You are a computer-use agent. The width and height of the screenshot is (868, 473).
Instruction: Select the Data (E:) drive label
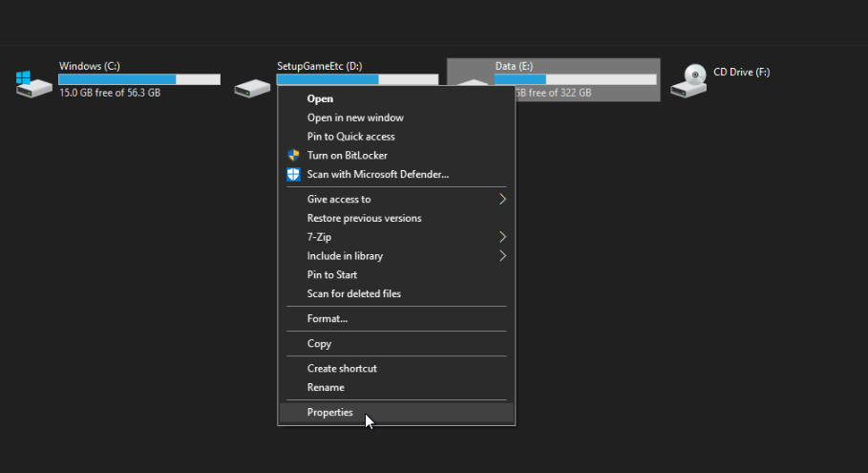(514, 66)
